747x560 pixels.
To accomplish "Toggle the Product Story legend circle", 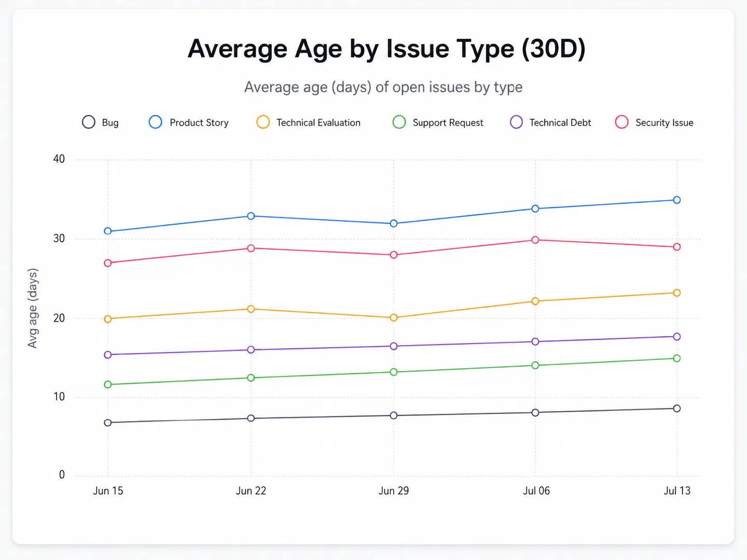I will coord(156,122).
